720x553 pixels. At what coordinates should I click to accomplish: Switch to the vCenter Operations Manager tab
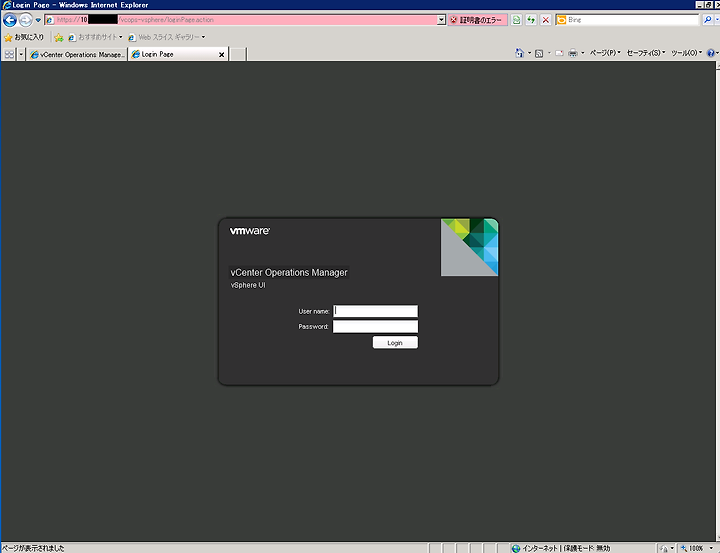pos(77,54)
